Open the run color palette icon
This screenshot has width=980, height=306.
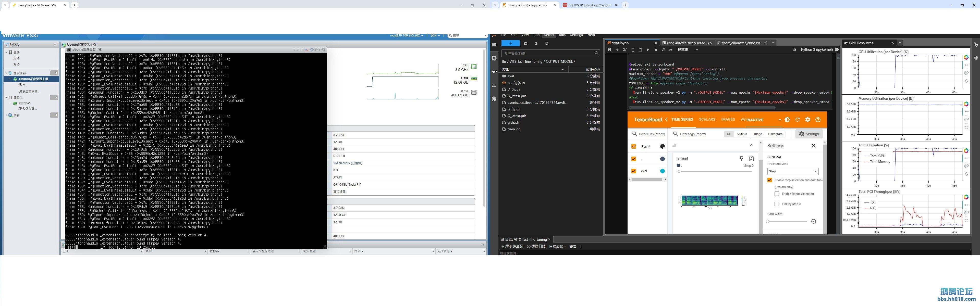click(662, 146)
